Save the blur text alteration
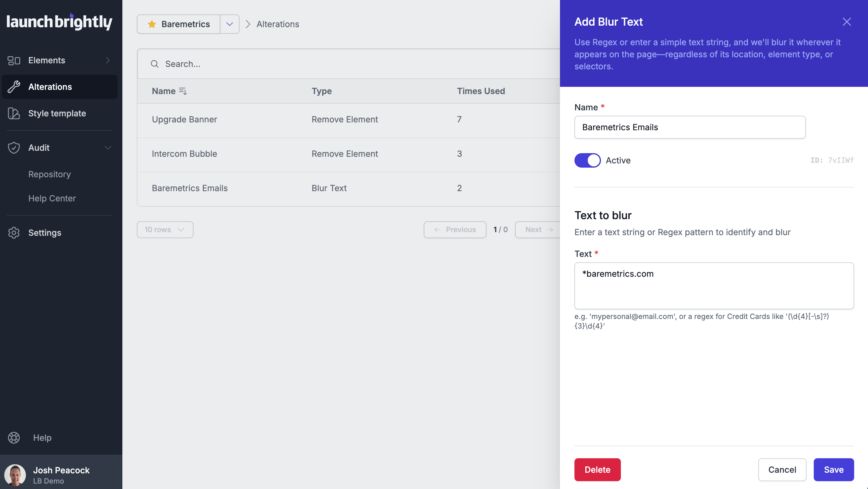The image size is (868, 489). point(834,469)
